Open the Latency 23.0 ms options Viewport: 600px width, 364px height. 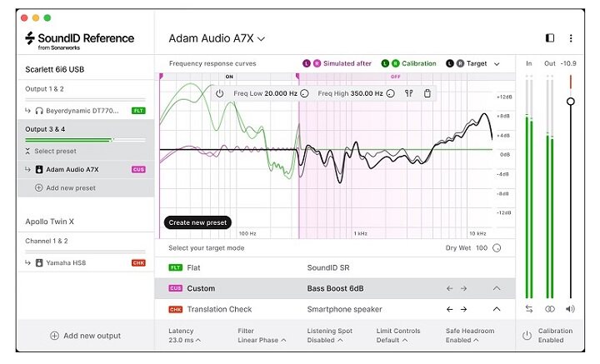click(183, 340)
